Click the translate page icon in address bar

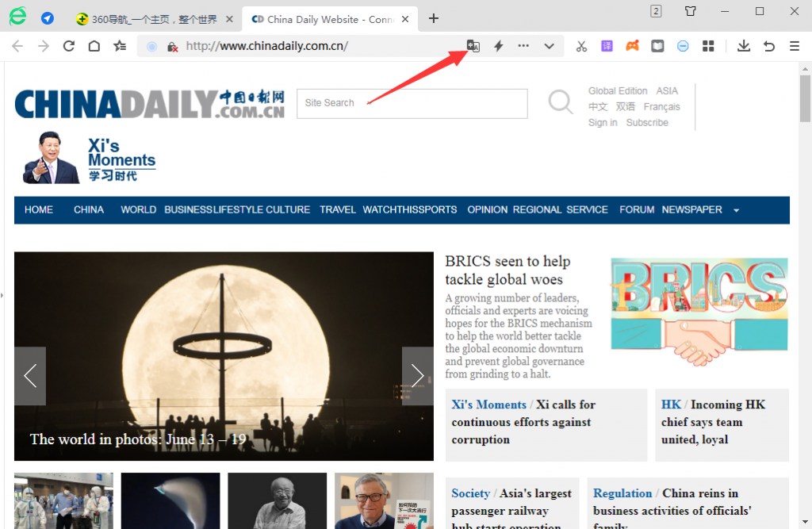point(473,46)
